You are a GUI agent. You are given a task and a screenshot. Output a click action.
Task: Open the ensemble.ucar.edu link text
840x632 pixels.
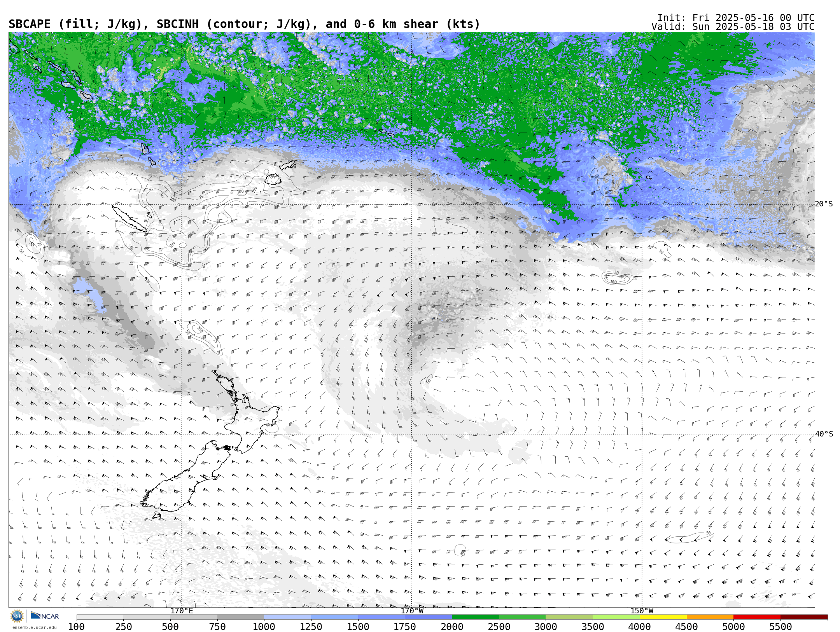[34, 627]
